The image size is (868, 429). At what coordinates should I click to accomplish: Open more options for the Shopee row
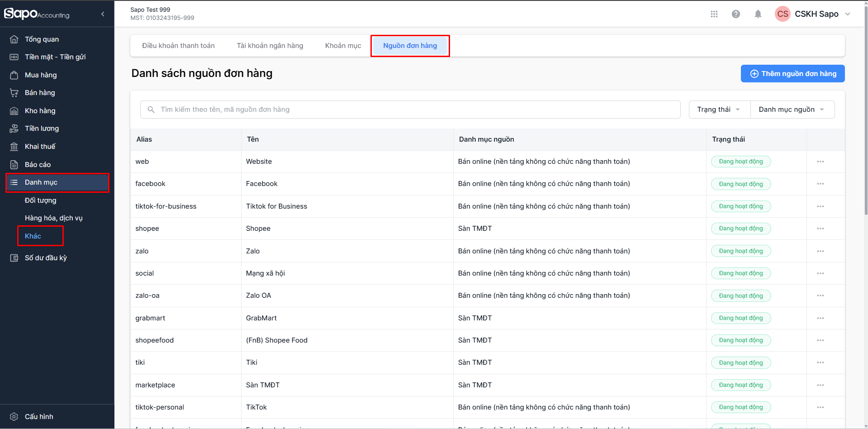tap(821, 229)
